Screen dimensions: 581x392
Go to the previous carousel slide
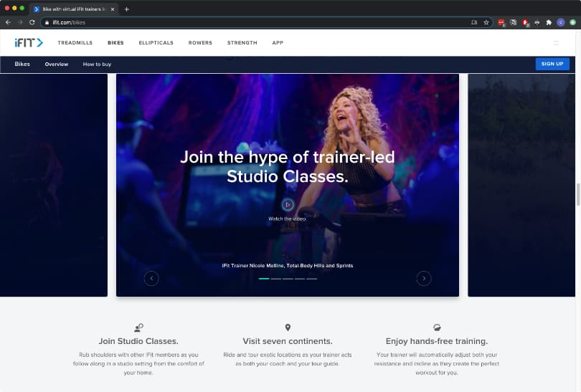click(x=151, y=278)
